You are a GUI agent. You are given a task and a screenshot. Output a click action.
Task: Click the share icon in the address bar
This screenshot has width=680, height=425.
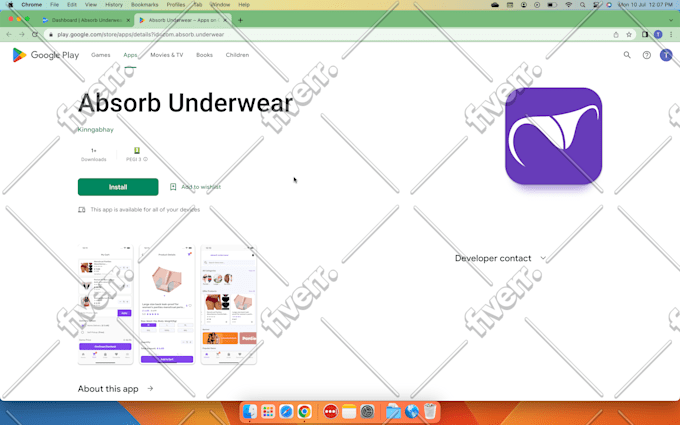coord(616,35)
